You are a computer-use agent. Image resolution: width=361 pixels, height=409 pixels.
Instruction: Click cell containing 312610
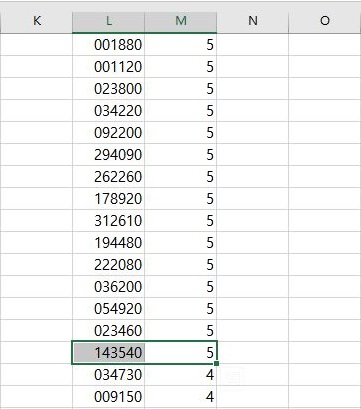108,221
